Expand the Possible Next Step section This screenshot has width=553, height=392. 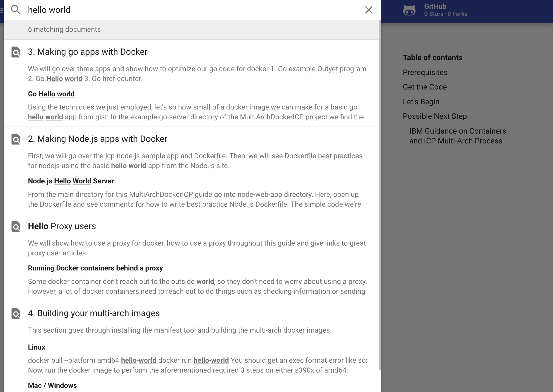(x=435, y=116)
